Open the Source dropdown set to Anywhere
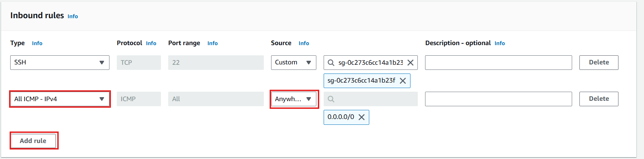 click(x=293, y=99)
